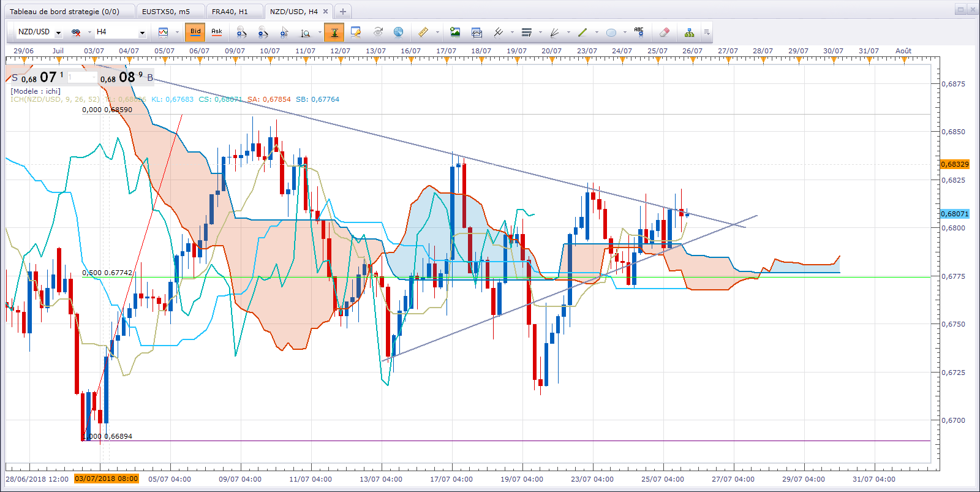Select the eraser tool
Image resolution: width=980 pixels, height=492 pixels.
point(665,32)
